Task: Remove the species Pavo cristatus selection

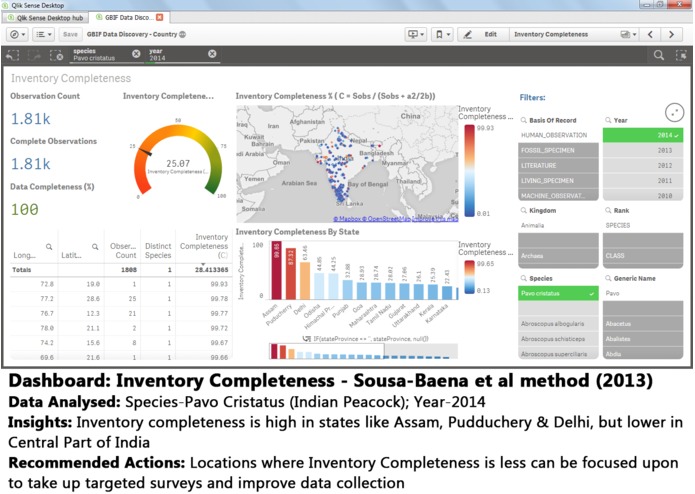Action: (136, 54)
